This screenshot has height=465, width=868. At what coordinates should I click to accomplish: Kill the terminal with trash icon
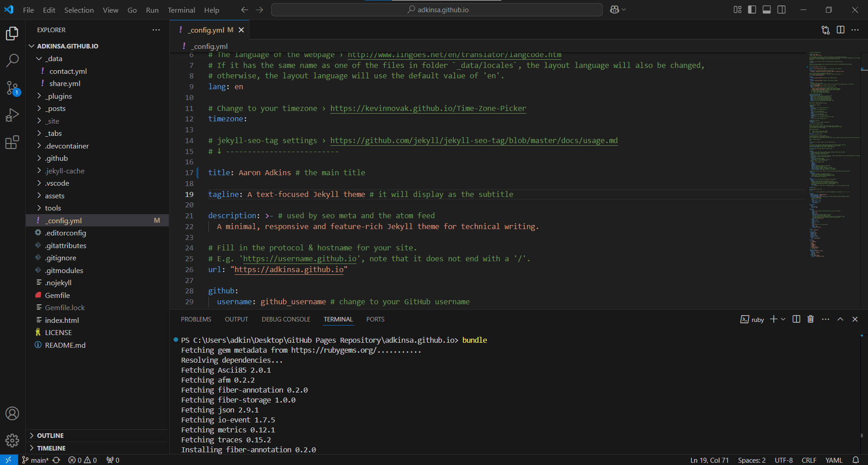[810, 319]
